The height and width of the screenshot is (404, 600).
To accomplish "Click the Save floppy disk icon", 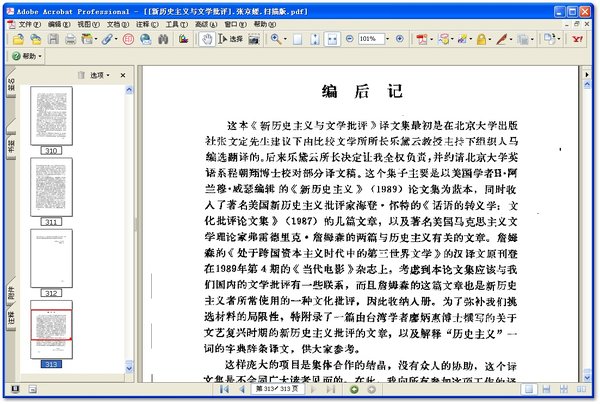I will click(x=53, y=39).
